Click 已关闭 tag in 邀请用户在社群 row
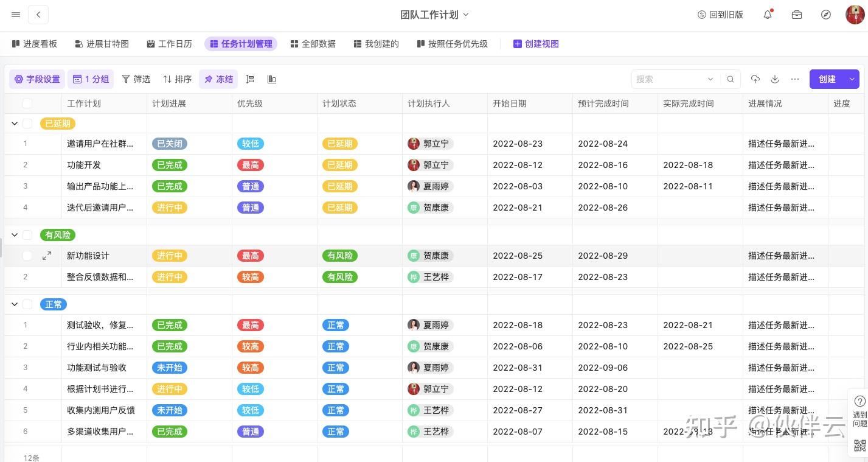Viewport: 868px width, 462px height. pyautogui.click(x=170, y=144)
